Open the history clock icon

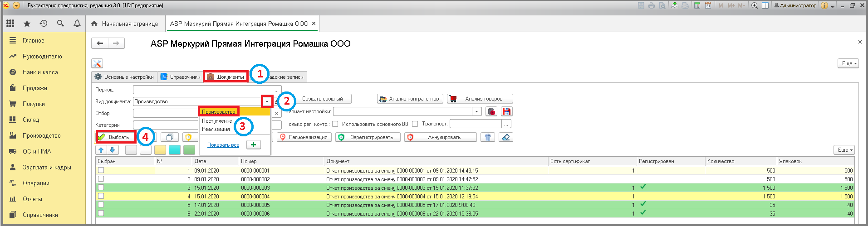[44, 24]
